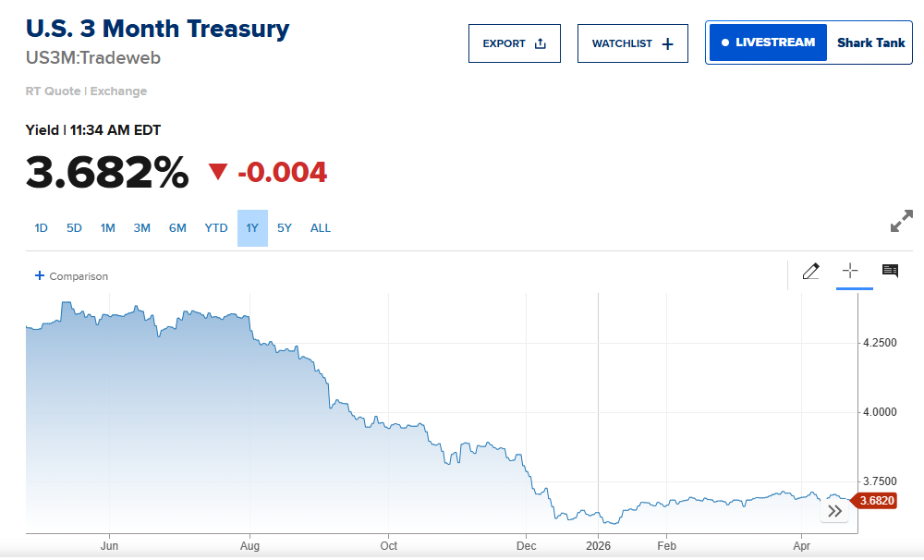The height and width of the screenshot is (560, 924).
Task: Show the 5Y chart range
Action: 284,228
